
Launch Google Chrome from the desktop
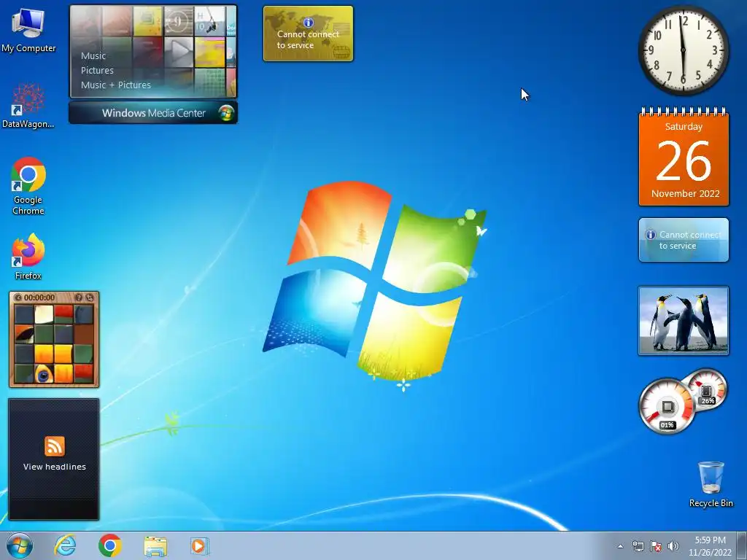(x=28, y=186)
